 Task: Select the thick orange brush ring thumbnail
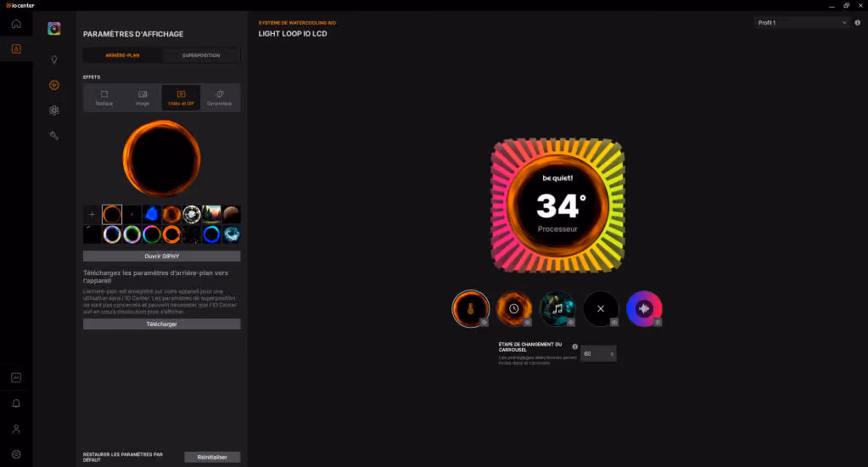tap(171, 234)
